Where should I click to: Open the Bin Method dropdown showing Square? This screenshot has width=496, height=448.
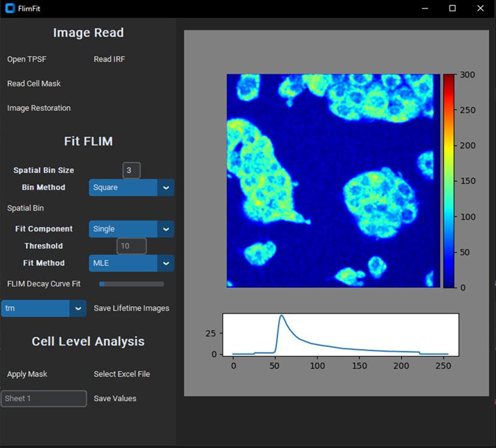pyautogui.click(x=131, y=187)
